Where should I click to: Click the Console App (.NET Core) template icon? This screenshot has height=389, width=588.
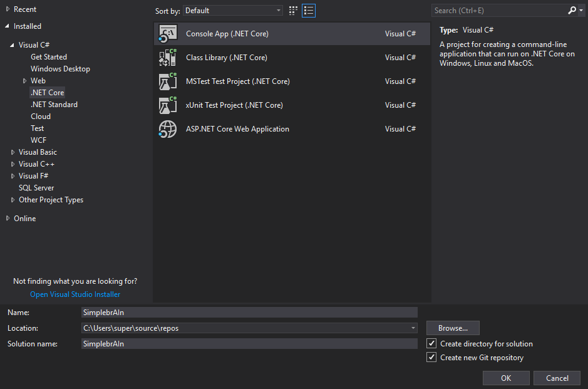[x=168, y=34]
